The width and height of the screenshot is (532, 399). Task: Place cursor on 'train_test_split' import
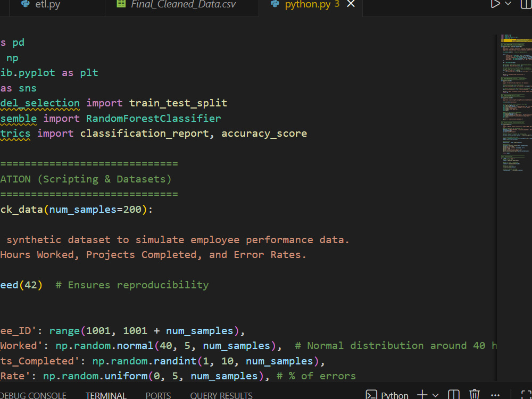pos(178,103)
